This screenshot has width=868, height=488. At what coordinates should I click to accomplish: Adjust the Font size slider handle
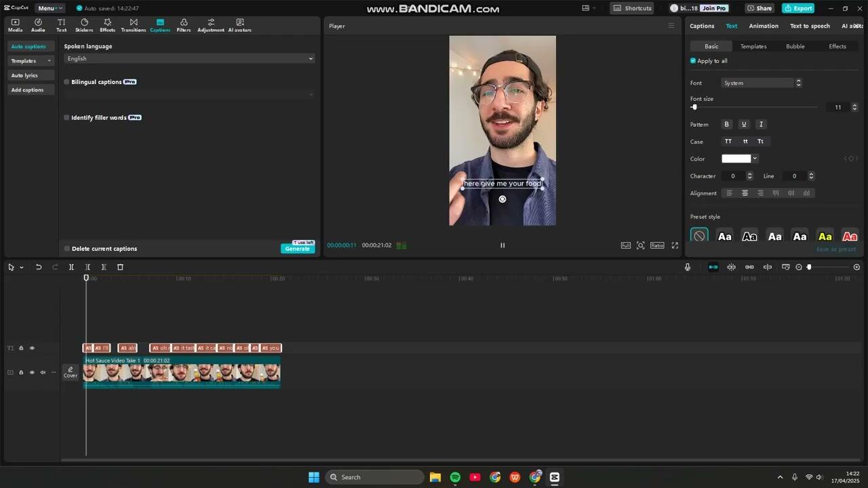[x=694, y=107]
